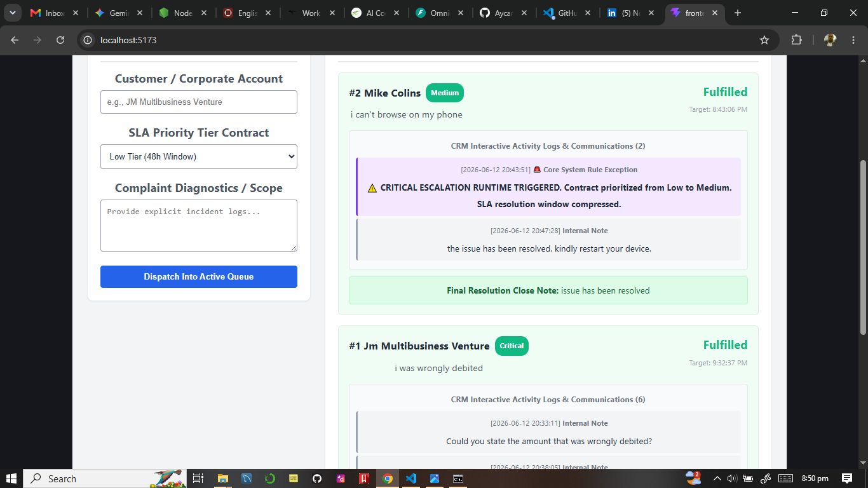Viewport: 868px width, 488px height.
Task: Click the Windows taskbar Search box
Action: [x=105, y=478]
